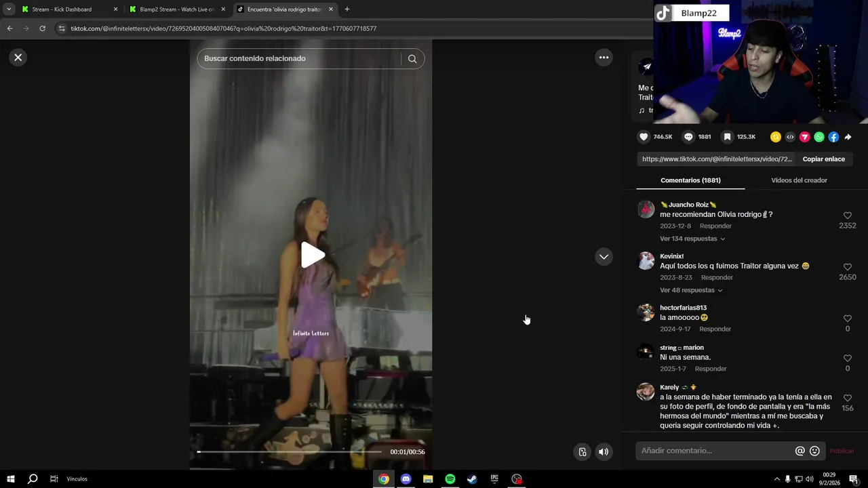
Task: Mention a user with @ icon
Action: click(800, 451)
